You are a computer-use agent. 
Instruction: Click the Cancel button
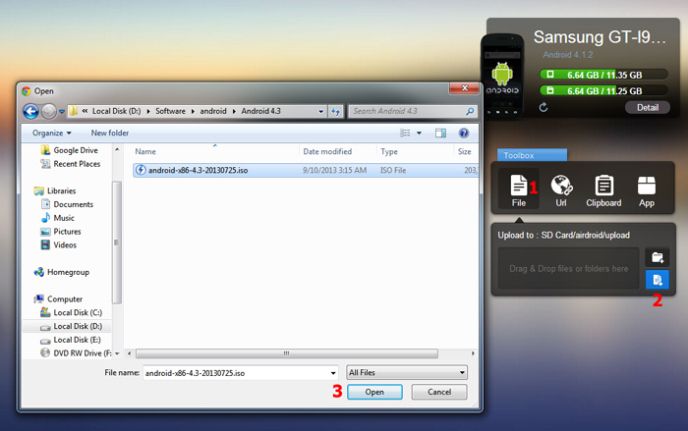pos(439,392)
